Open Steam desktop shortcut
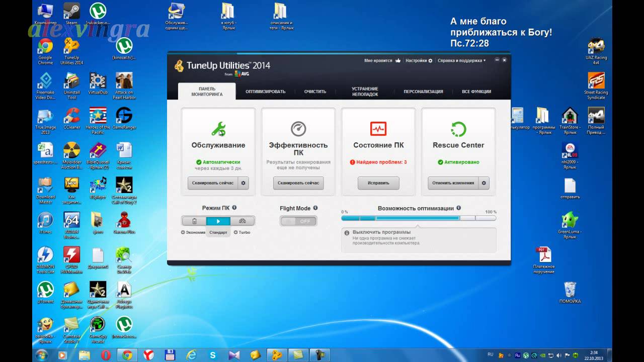This screenshot has height=362, width=644. pyautogui.click(x=71, y=14)
